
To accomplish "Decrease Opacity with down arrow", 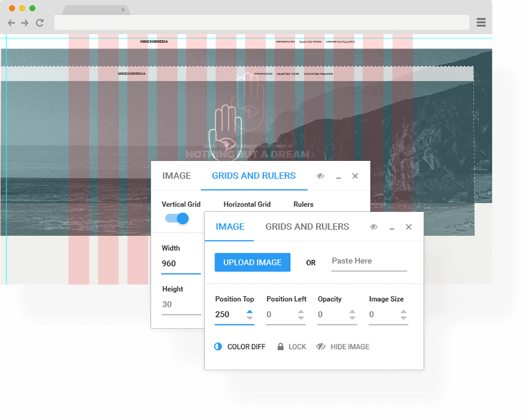I will tap(352, 318).
